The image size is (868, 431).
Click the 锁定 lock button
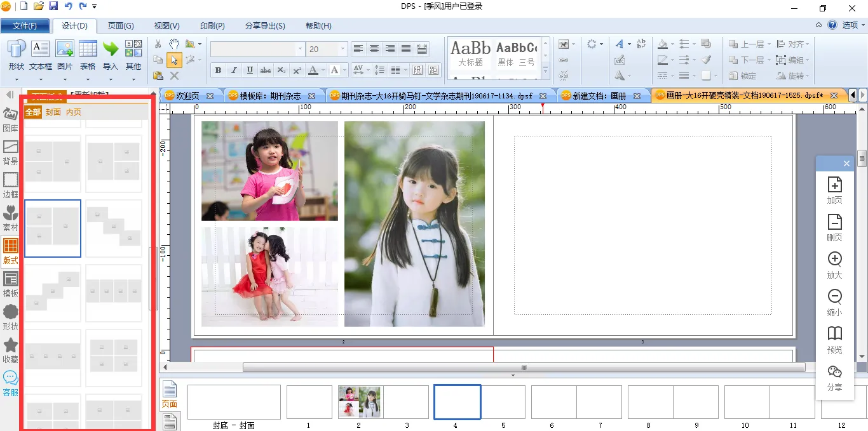pyautogui.click(x=742, y=76)
